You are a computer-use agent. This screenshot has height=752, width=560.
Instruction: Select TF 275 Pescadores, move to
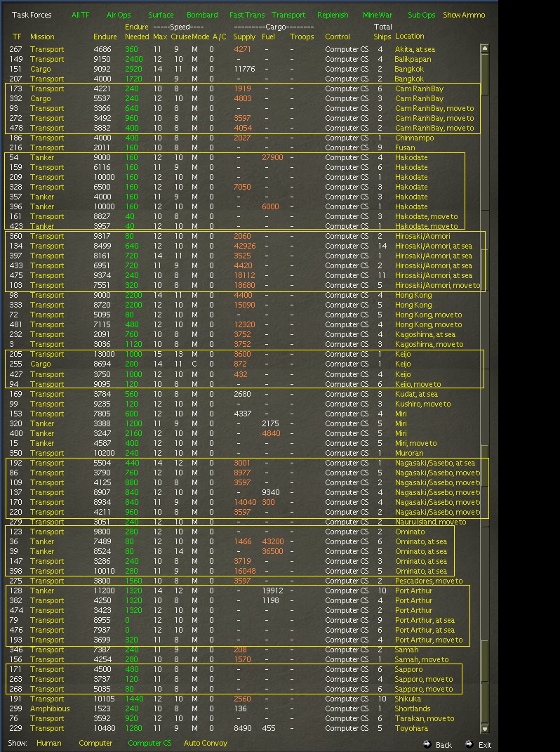coord(242,581)
